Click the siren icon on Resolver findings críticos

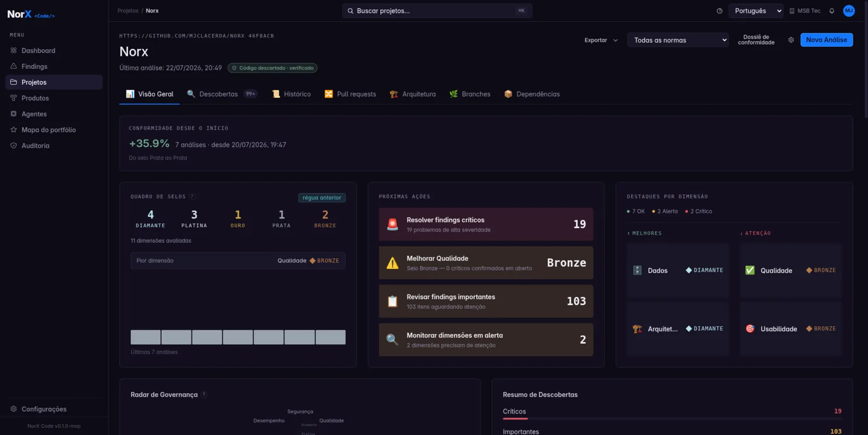[392, 224]
